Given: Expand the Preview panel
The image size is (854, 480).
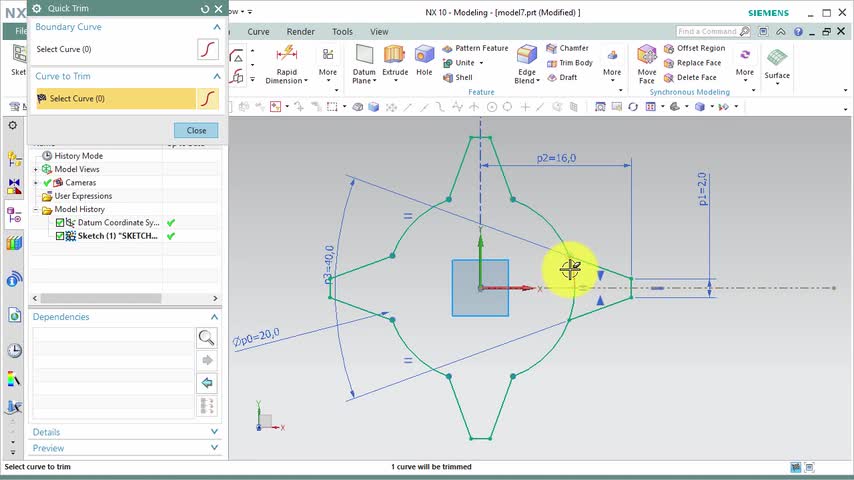Looking at the screenshot, I should tap(214, 448).
